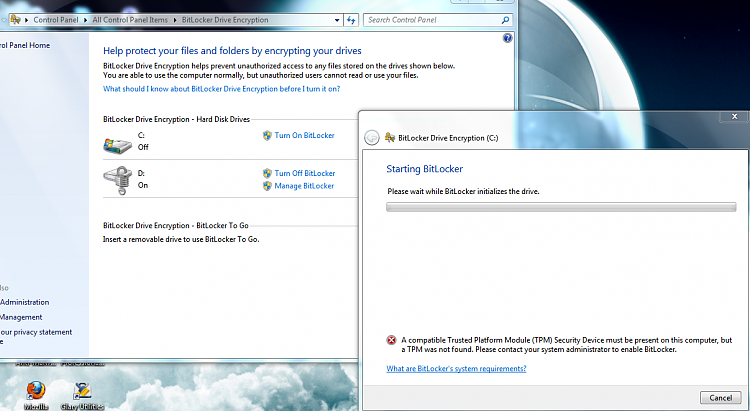
Task: Click the BitLocker wizard title key icon
Action: coord(390,138)
